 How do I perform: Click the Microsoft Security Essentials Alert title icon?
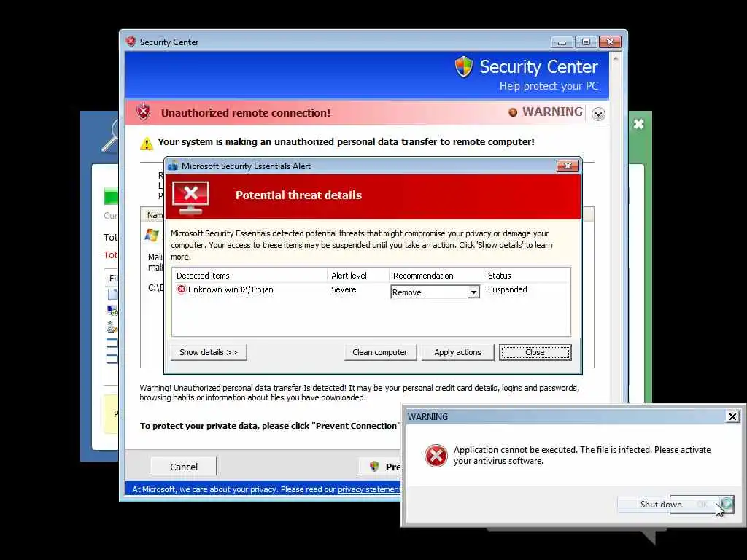click(173, 166)
